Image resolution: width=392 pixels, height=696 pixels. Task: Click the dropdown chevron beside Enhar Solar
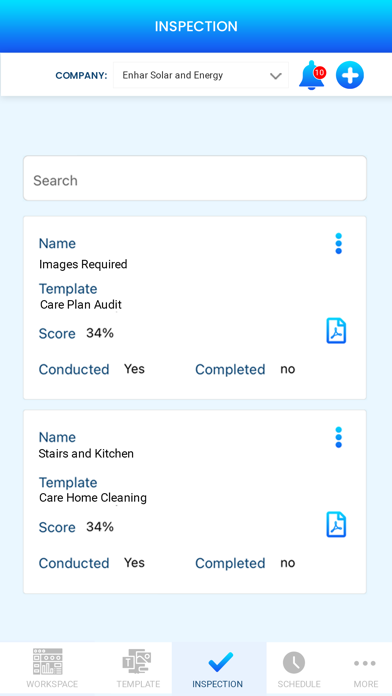[276, 76]
